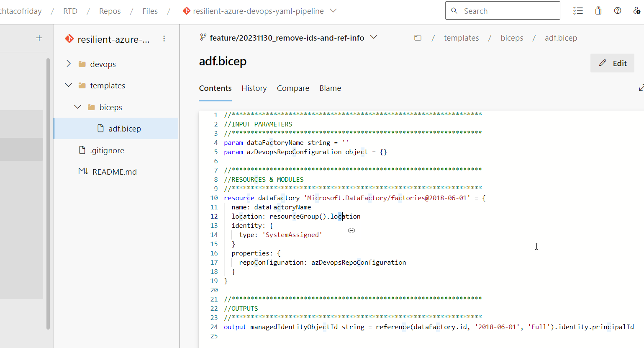Click templates in the file path breadcrumb

coord(461,38)
